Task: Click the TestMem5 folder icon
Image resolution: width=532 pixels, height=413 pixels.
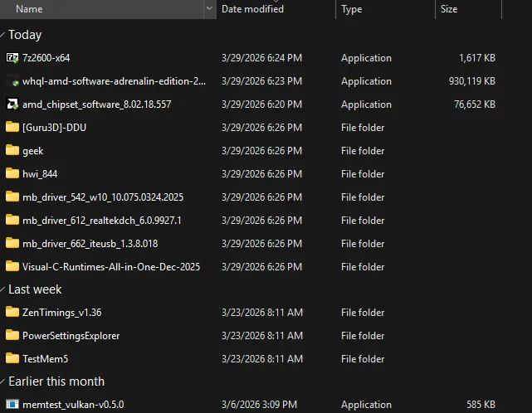Action: click(x=12, y=359)
